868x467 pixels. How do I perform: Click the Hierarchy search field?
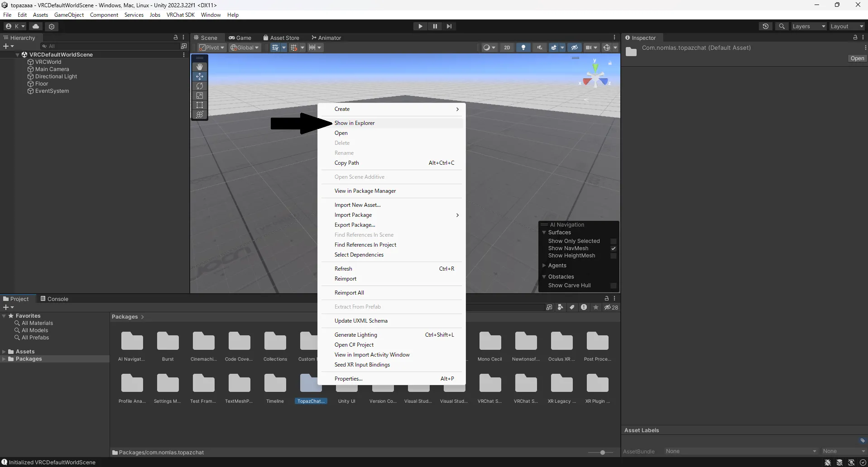tap(111, 46)
